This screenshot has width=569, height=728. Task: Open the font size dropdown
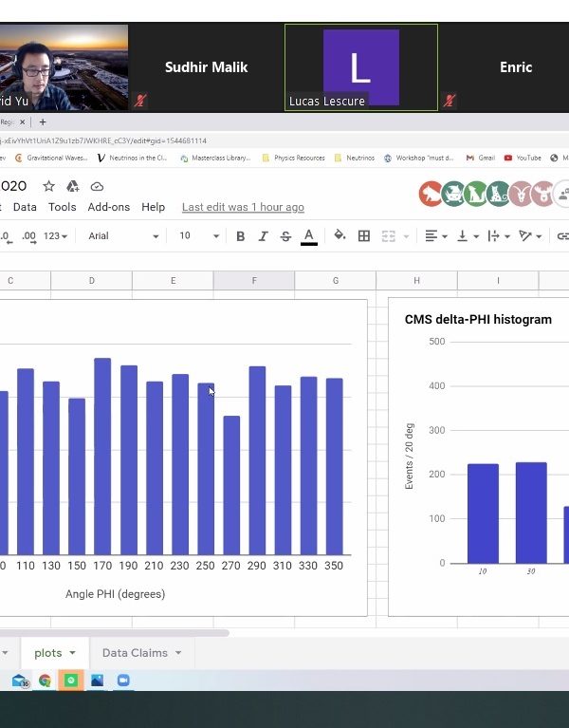pos(199,236)
